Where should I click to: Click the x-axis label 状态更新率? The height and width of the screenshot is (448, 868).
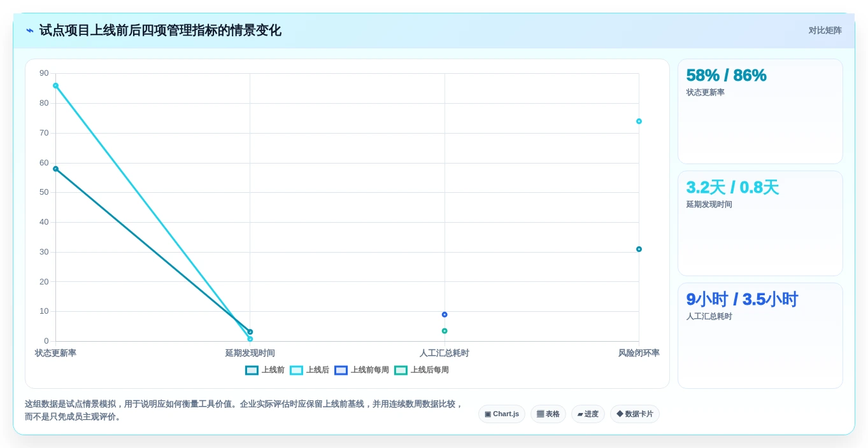(x=55, y=353)
